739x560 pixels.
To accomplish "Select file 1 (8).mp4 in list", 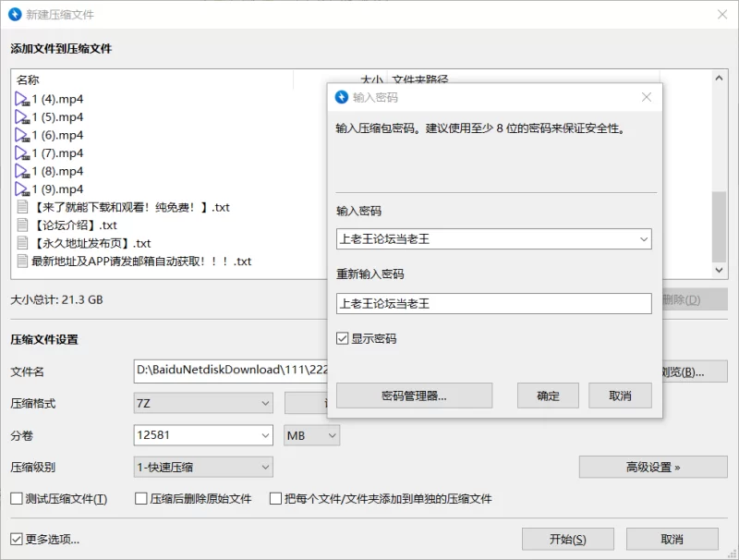I will point(57,171).
